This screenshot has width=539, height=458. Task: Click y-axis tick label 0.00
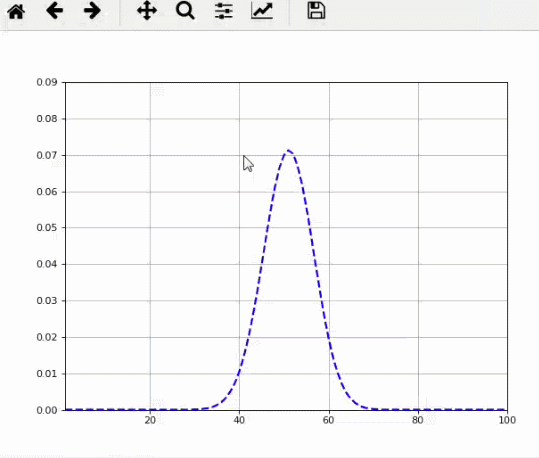tap(47, 410)
